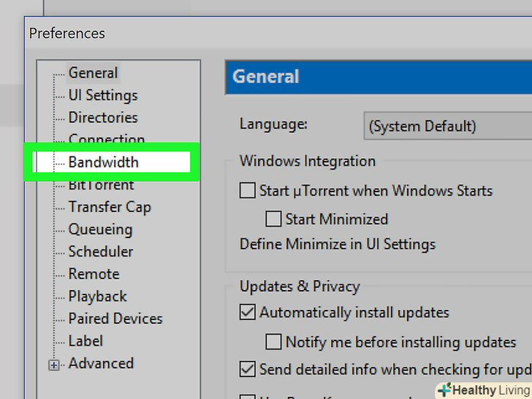Go to UI Settings category

coord(103,96)
